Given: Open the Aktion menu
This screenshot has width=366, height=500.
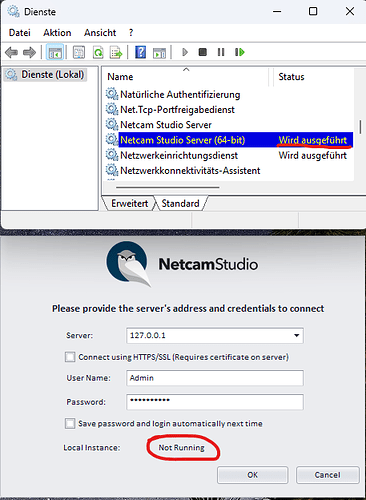Looking at the screenshot, I should [57, 33].
